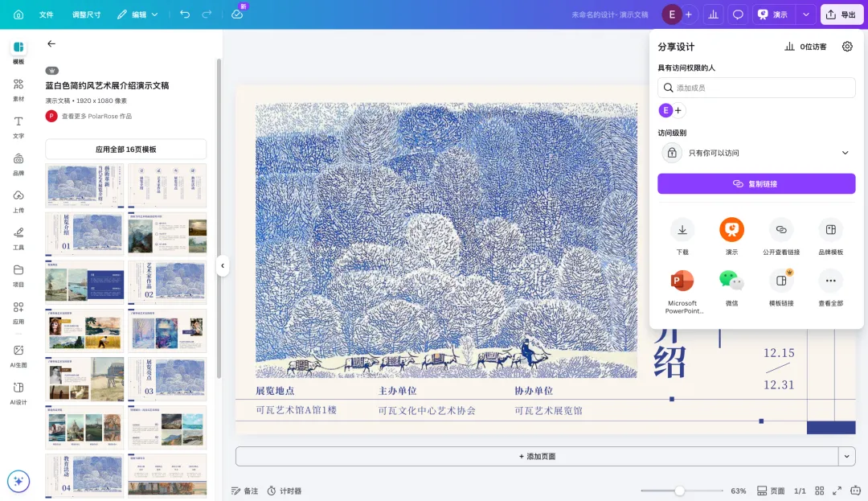Viewport: 868px width, 501px height.
Task: Choose the 公开查看链接 share option
Action: pos(781,236)
